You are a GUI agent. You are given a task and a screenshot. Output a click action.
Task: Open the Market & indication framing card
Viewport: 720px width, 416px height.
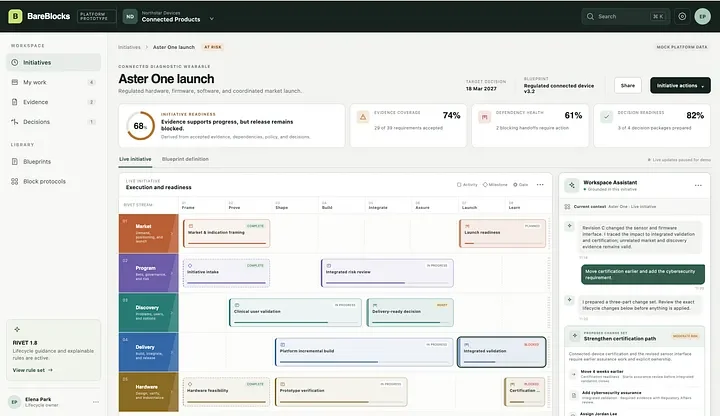pyautogui.click(x=226, y=234)
